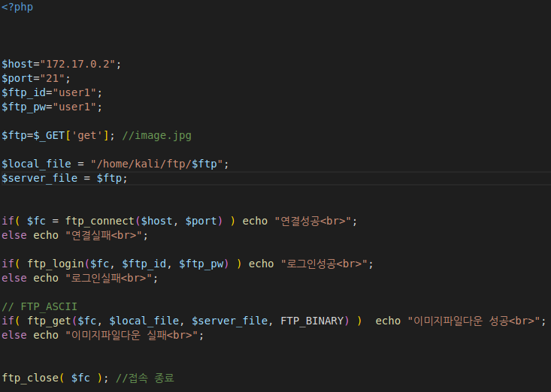
Task: Click the IP string "172.17.0.2"
Action: click(77, 65)
